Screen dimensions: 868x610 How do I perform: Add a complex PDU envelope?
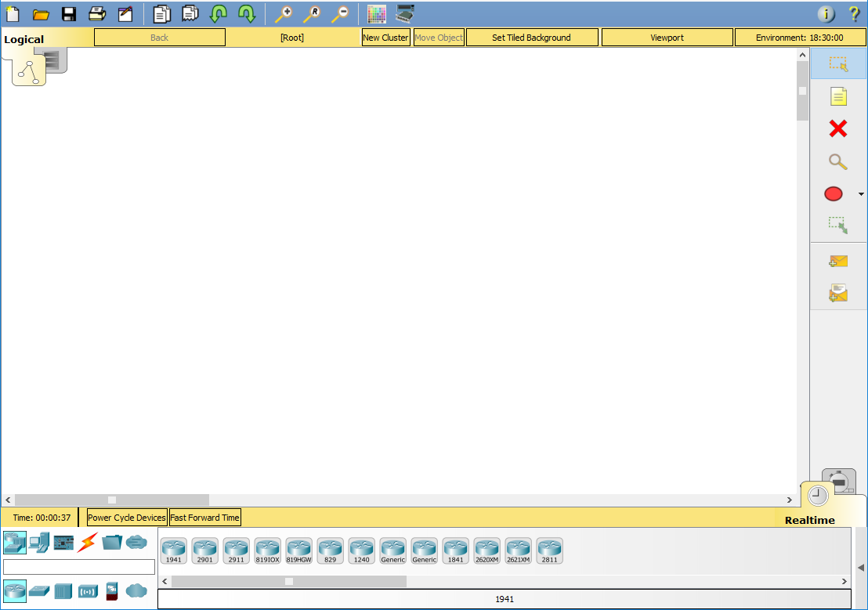838,293
